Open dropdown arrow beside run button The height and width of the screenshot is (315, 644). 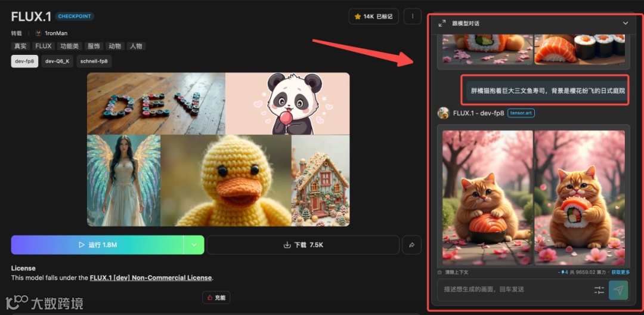(194, 245)
